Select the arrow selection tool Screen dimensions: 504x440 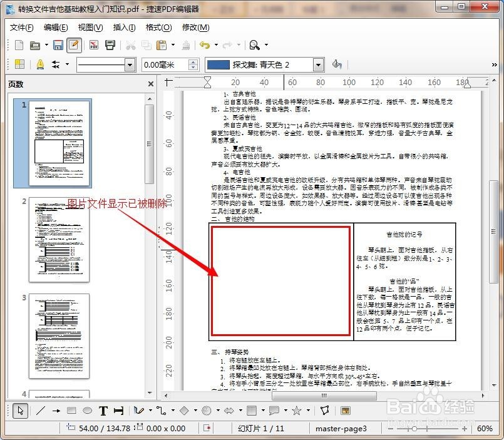click(21, 411)
